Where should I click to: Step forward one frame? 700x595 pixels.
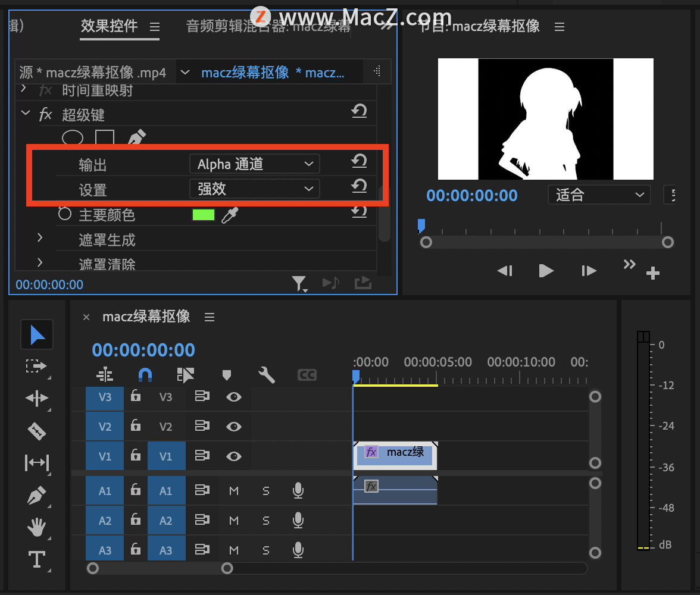click(x=589, y=271)
